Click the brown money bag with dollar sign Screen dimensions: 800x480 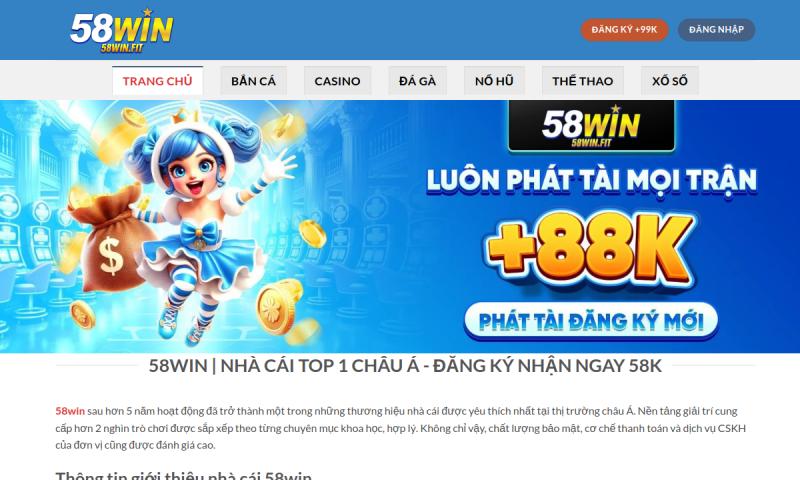110,240
